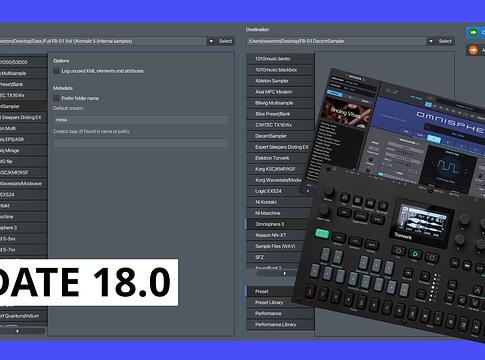Click the orange arrow analyse icon

pos(473,50)
